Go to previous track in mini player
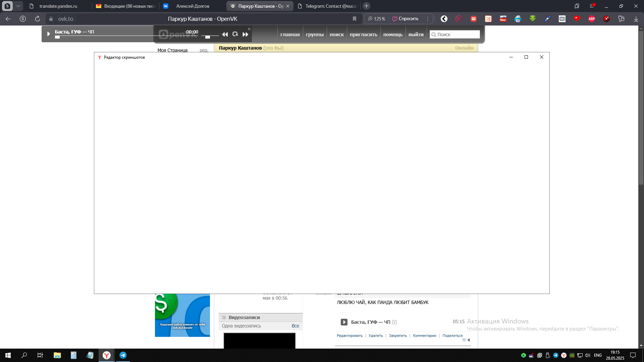 point(225,35)
